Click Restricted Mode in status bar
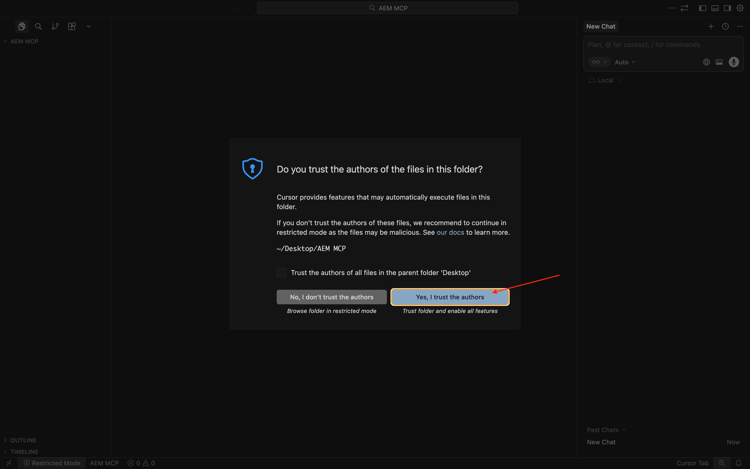Image resolution: width=750 pixels, height=469 pixels. tap(52, 463)
